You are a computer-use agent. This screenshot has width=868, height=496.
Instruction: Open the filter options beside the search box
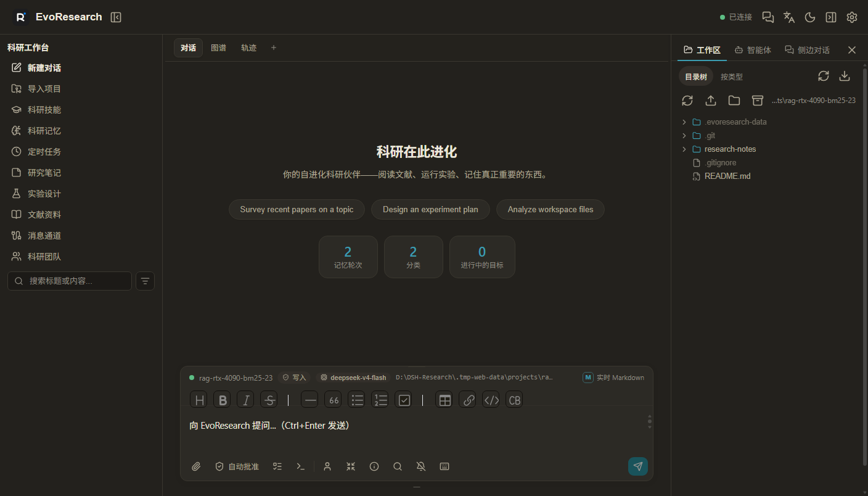coord(145,281)
